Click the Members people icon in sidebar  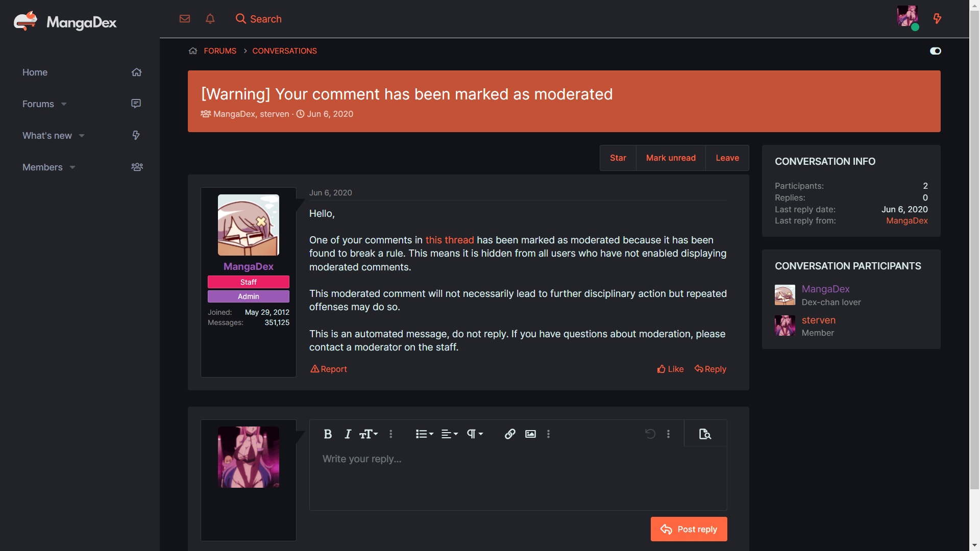[137, 167]
